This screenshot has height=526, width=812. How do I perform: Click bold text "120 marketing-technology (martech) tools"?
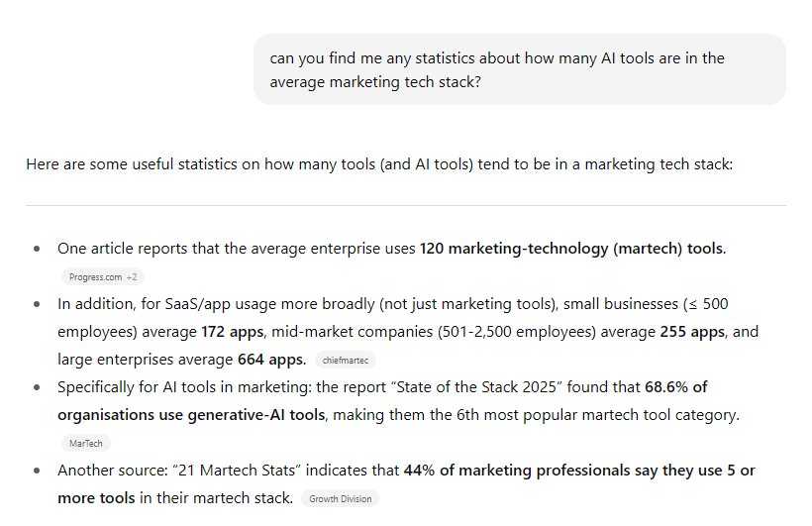(x=571, y=249)
